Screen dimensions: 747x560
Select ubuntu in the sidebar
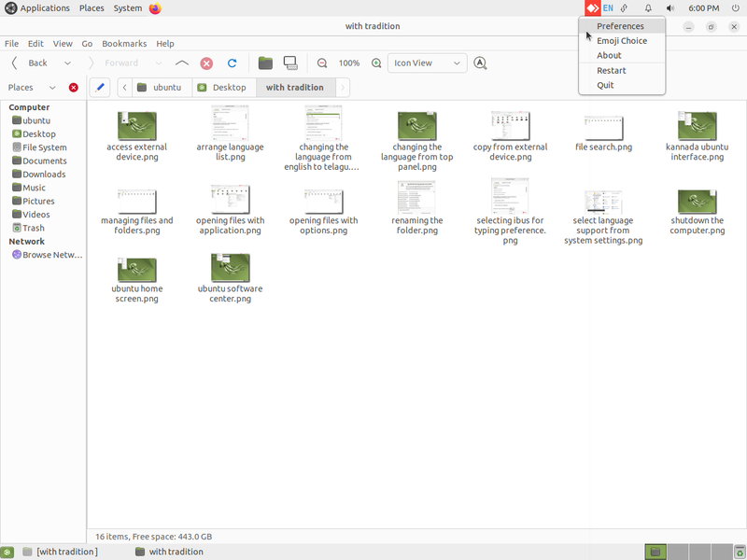coord(32,120)
